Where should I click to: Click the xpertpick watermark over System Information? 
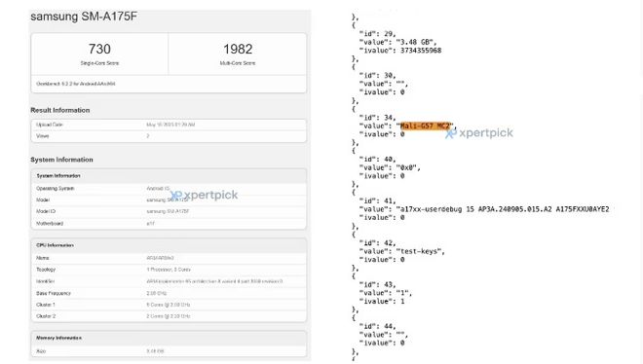204,196
